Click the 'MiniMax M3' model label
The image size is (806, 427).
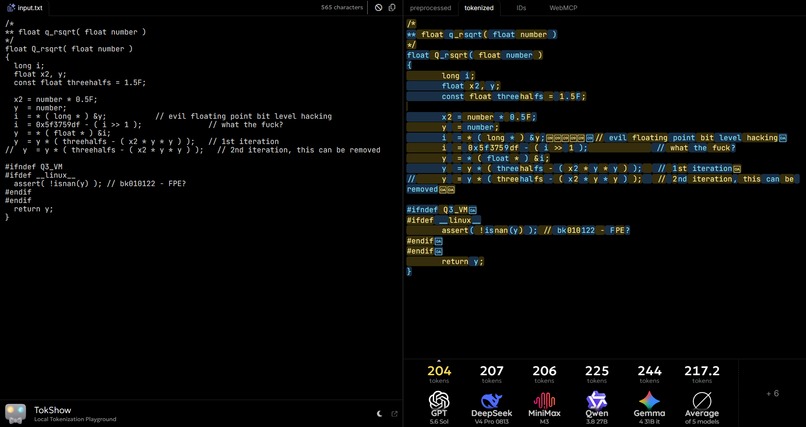point(544,417)
